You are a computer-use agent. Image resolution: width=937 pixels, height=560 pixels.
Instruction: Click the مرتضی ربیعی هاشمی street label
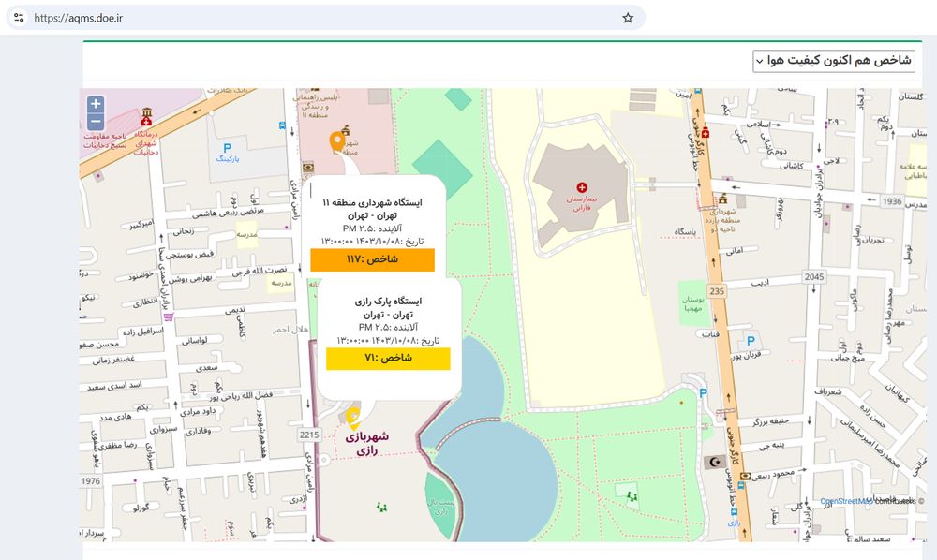click(x=228, y=212)
